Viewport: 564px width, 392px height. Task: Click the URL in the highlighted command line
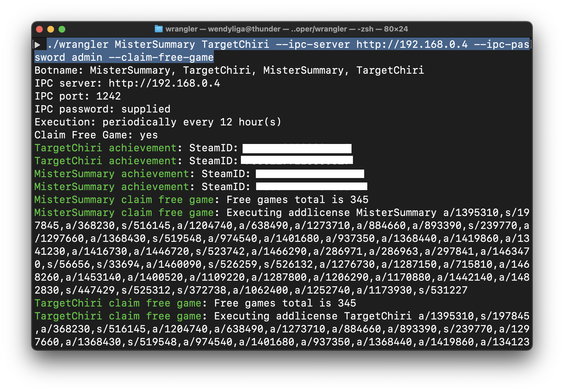coord(412,44)
